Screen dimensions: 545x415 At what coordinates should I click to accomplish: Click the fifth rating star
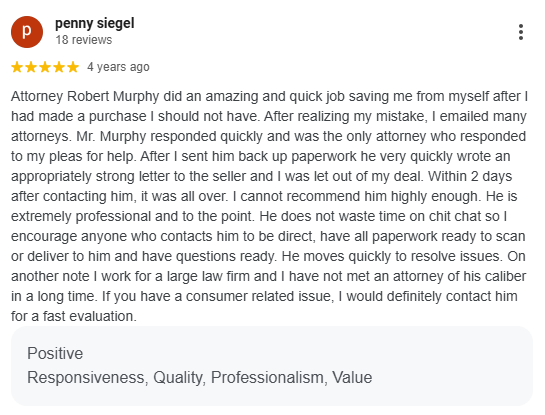[x=73, y=67]
